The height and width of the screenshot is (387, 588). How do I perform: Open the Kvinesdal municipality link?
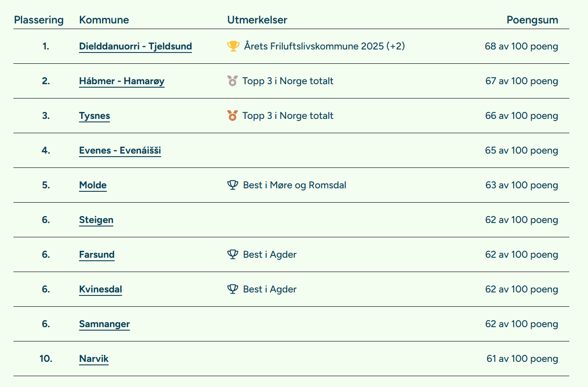point(100,289)
